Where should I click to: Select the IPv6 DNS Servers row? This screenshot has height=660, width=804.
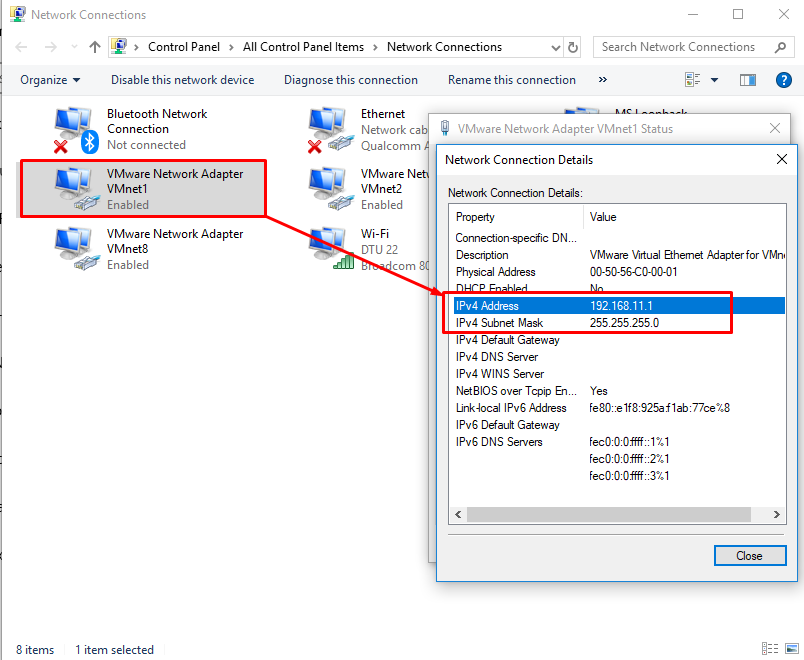coord(618,442)
